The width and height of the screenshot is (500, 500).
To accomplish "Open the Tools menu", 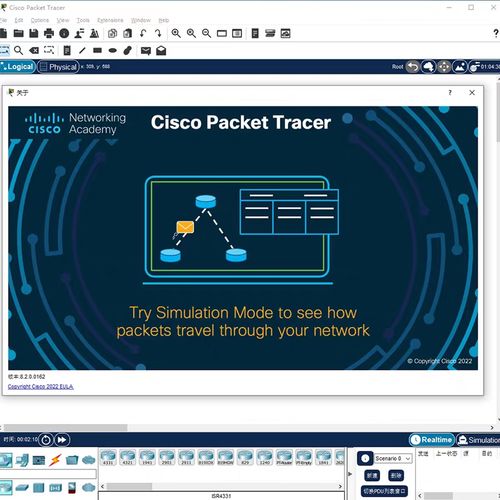I will tap(83, 20).
